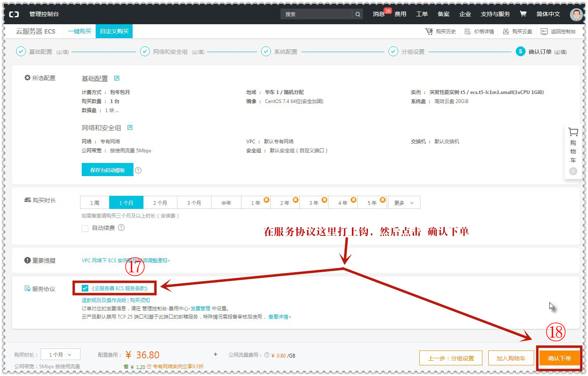
Task: Select 3 年 duration
Action: point(314,203)
